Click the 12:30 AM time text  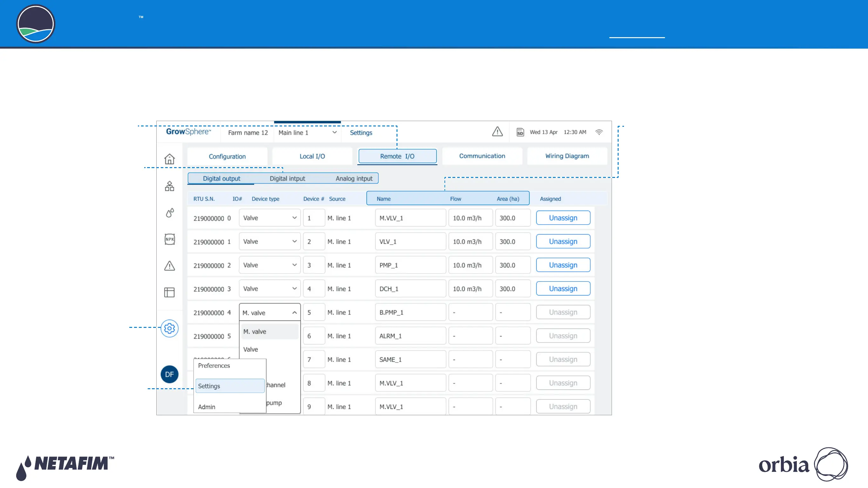click(575, 132)
